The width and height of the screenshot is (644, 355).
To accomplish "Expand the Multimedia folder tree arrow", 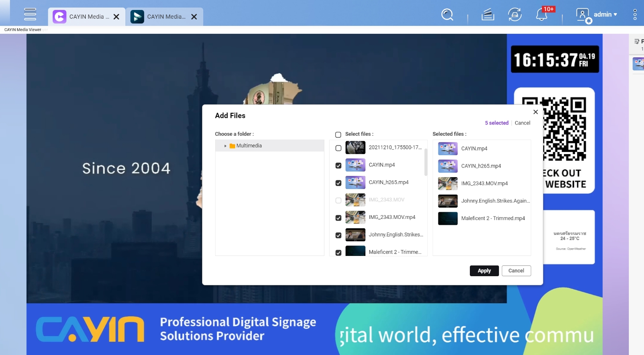I will coord(225,146).
